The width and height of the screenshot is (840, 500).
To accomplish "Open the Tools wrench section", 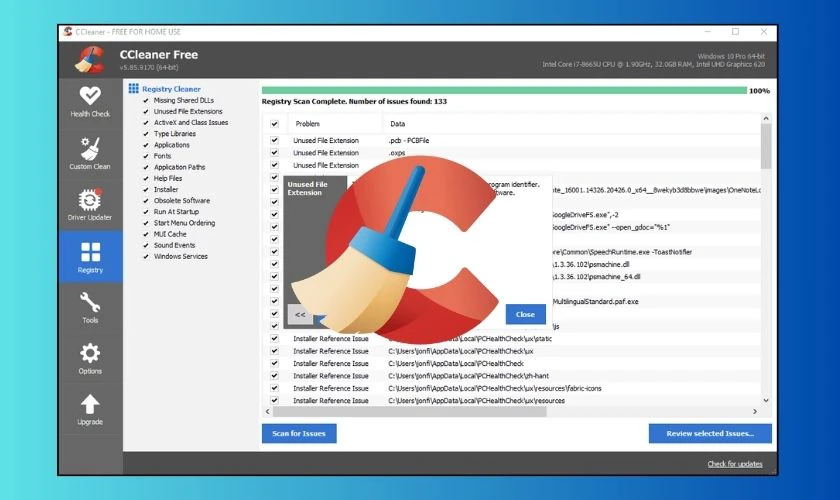I will 90,308.
